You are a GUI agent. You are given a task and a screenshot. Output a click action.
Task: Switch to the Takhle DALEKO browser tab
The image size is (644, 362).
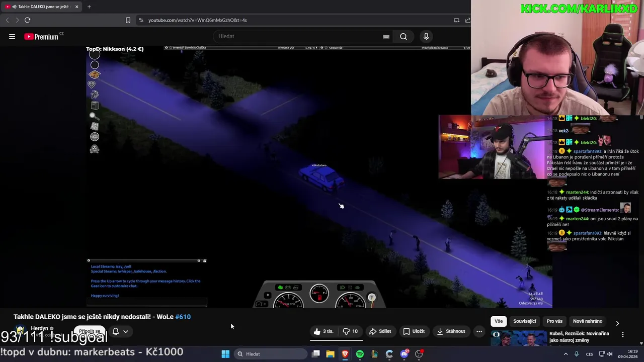[41, 7]
